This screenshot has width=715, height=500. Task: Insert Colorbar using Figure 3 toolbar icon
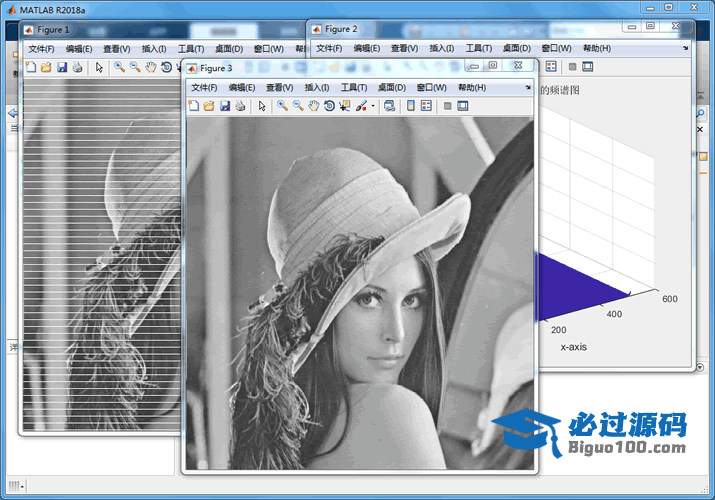coord(411,106)
